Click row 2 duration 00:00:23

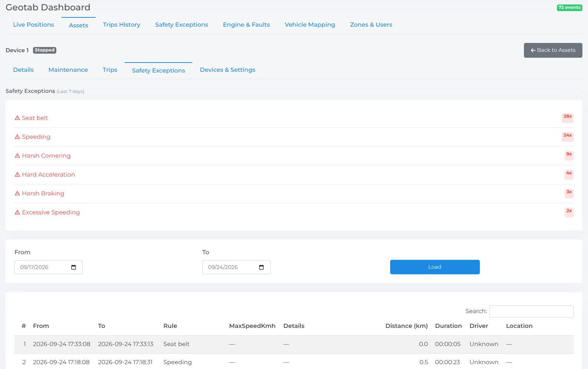(x=447, y=362)
